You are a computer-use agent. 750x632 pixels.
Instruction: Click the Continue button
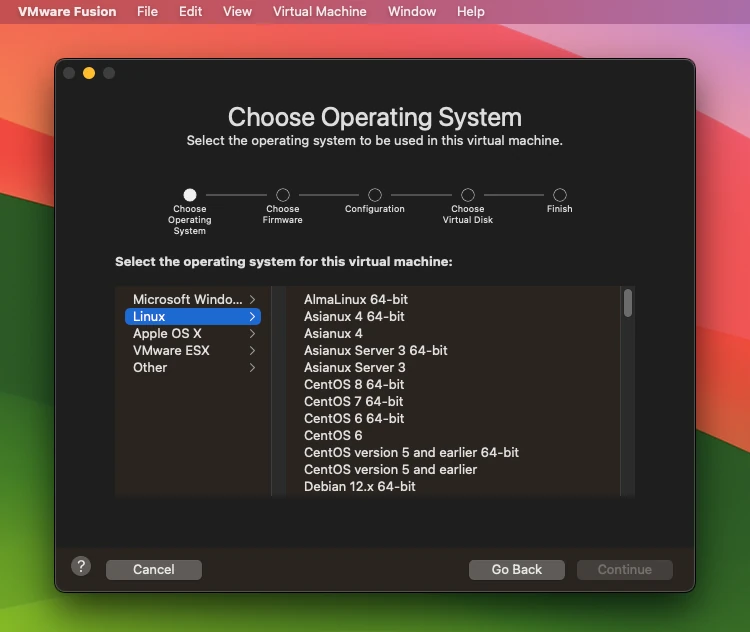pos(625,570)
